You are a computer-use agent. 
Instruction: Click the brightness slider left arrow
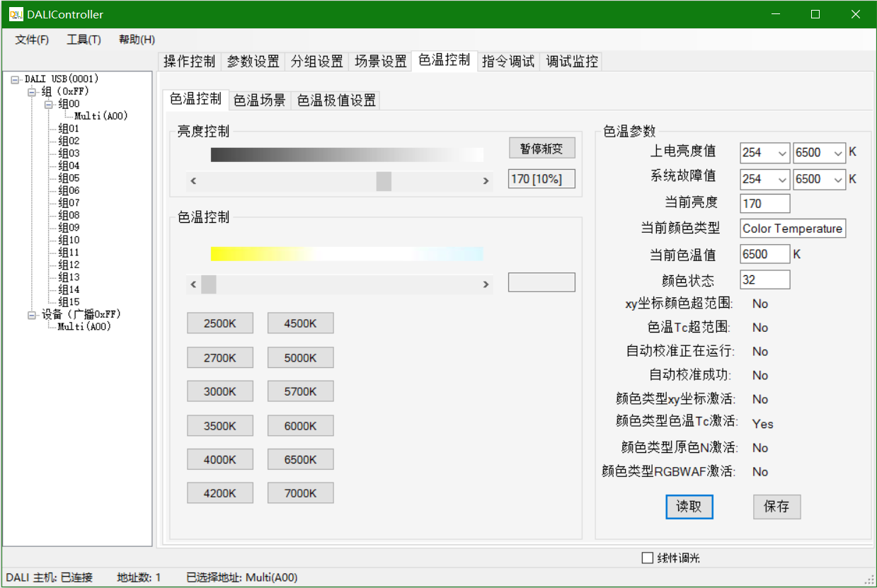(x=193, y=181)
